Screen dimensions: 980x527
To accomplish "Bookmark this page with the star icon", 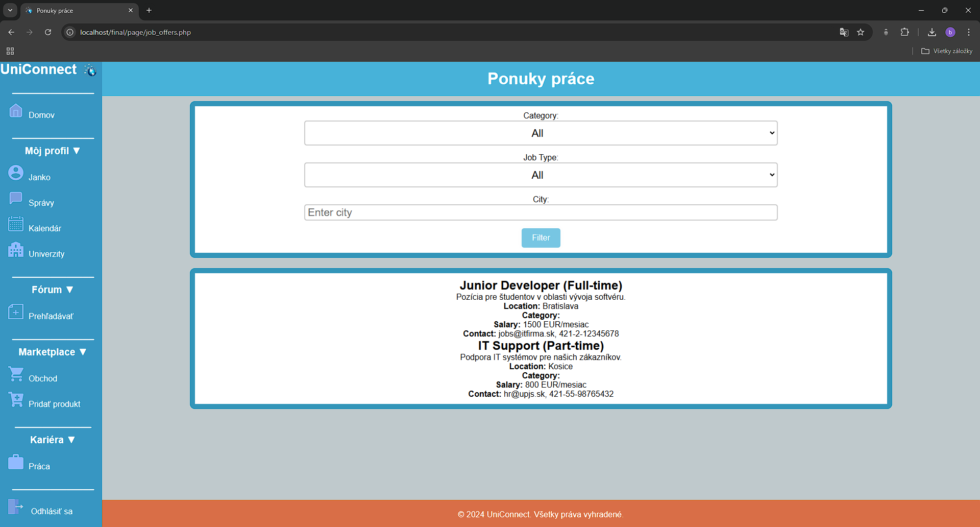I will point(861,32).
